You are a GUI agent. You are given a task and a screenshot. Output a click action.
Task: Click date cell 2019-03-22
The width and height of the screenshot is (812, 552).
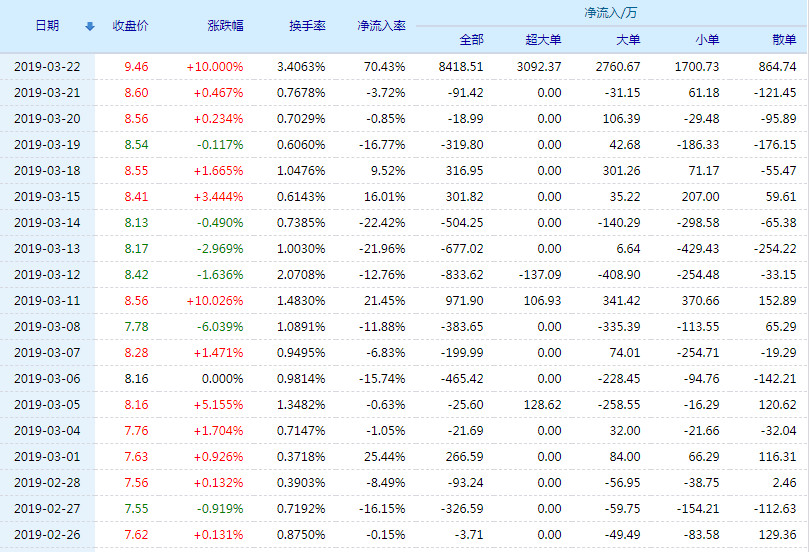click(x=47, y=67)
